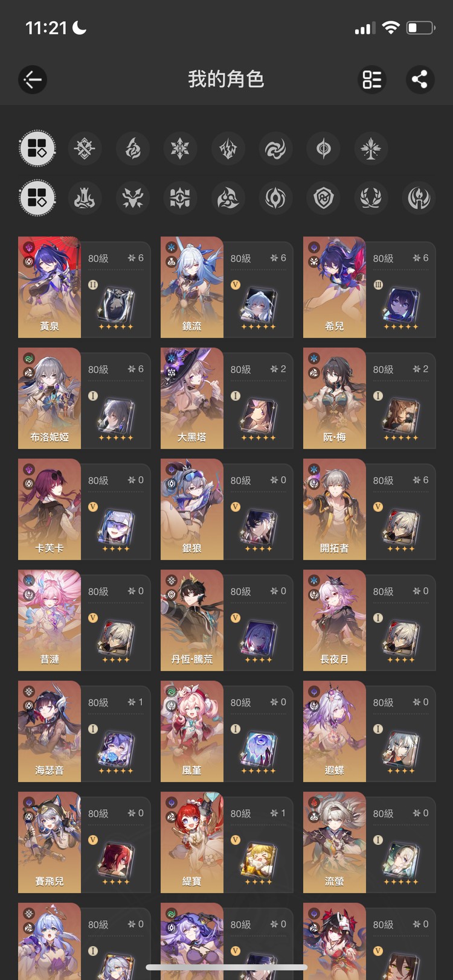Open 開拓者 character details
The image size is (453, 980).
(x=370, y=509)
